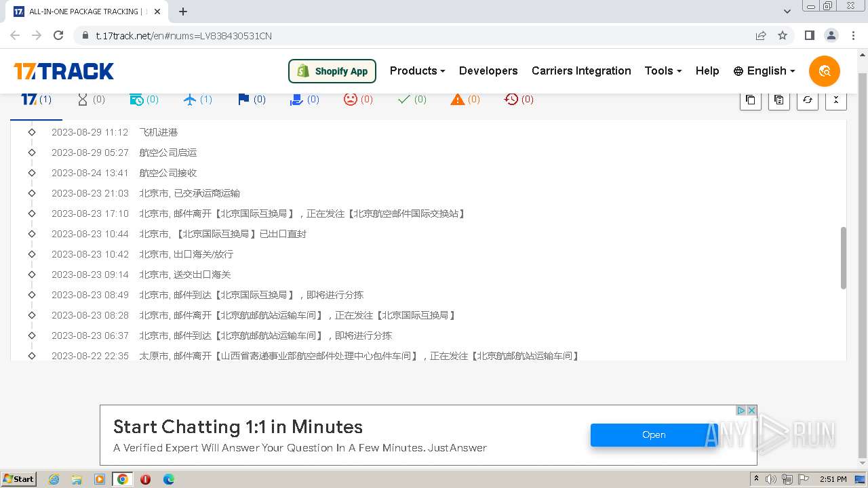This screenshot has height=488, width=868.
Task: Open the Chrome profile avatar
Action: point(831,35)
